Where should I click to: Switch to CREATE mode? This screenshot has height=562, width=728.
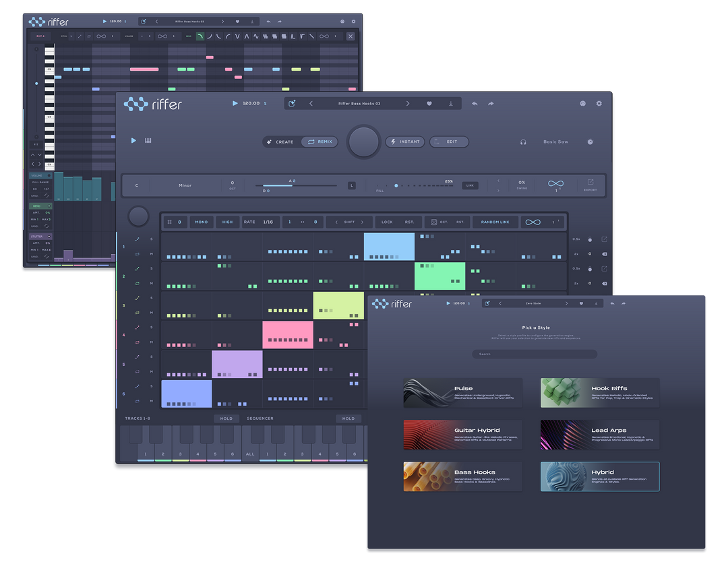pos(281,142)
